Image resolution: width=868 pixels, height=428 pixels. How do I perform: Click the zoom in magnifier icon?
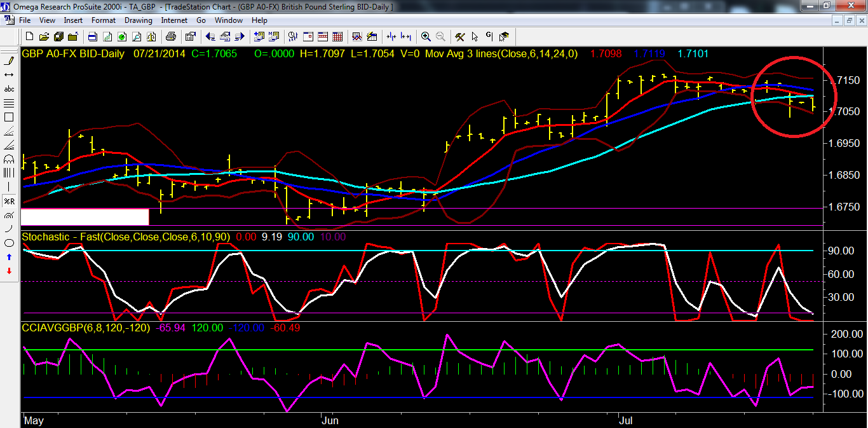[426, 36]
